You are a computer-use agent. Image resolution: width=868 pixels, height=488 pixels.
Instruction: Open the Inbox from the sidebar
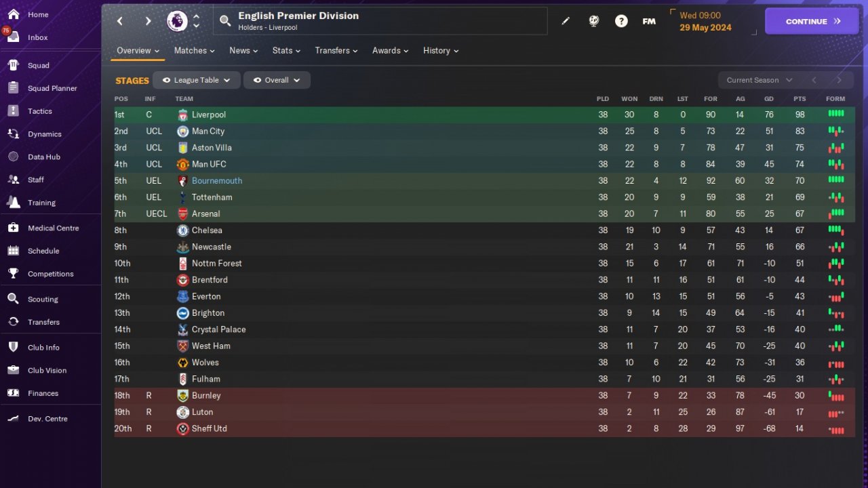pos(37,37)
